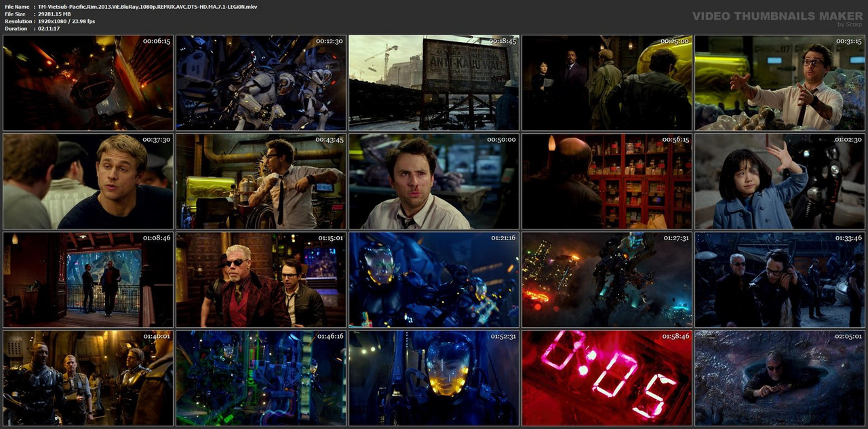
Task: Open the countdown digits thumbnail at 01:58:46
Action: (607, 378)
